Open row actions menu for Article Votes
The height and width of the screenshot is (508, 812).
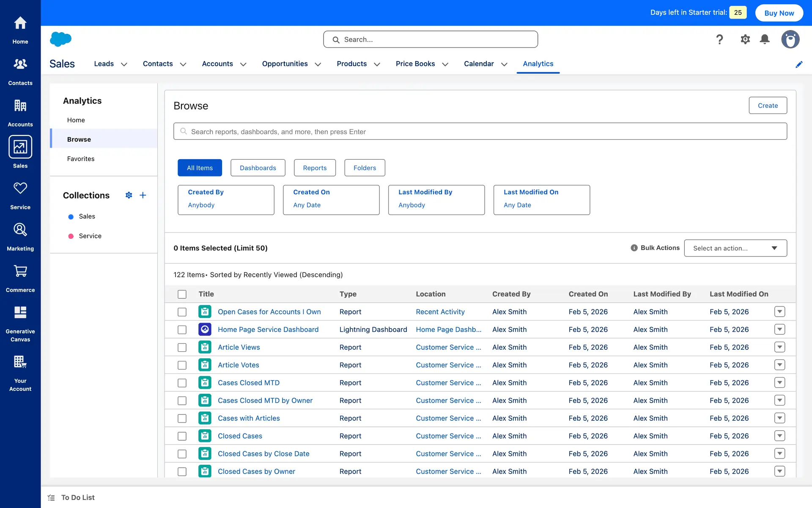pyautogui.click(x=779, y=365)
